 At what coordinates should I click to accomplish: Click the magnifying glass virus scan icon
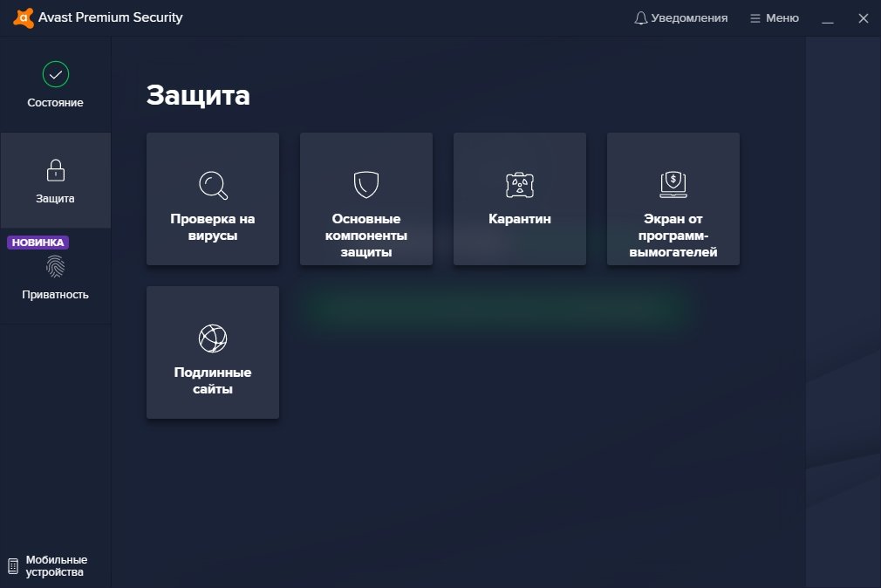click(x=213, y=185)
